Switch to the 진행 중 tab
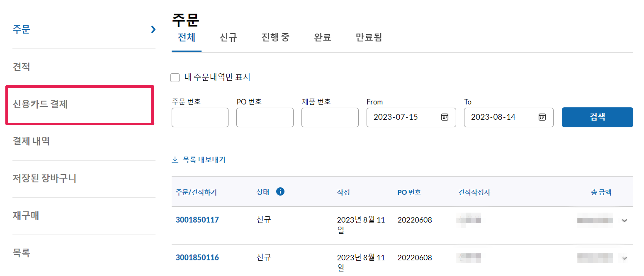644x276 pixels. pyautogui.click(x=275, y=37)
